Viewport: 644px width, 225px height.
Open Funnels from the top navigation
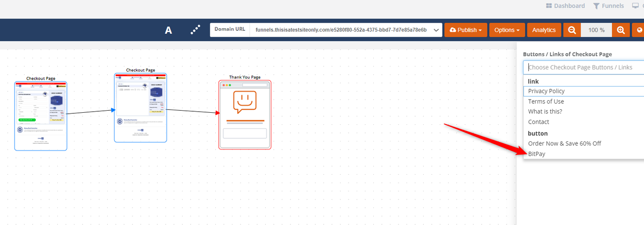608,6
